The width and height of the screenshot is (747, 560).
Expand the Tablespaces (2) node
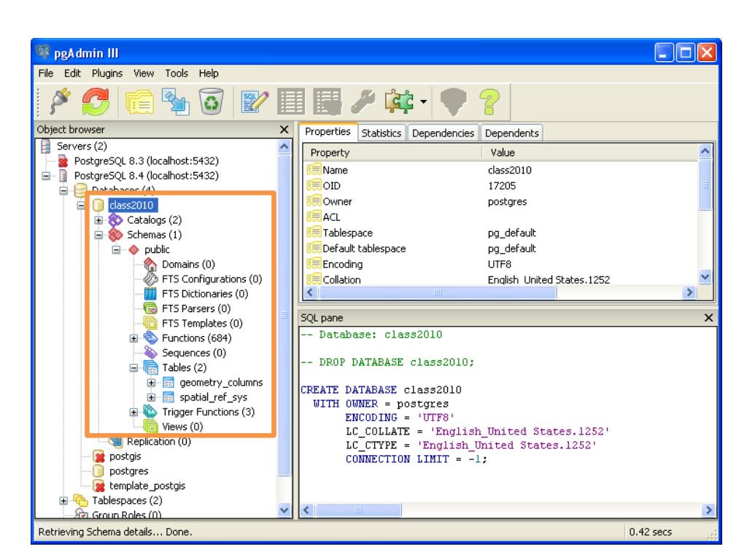(63, 501)
